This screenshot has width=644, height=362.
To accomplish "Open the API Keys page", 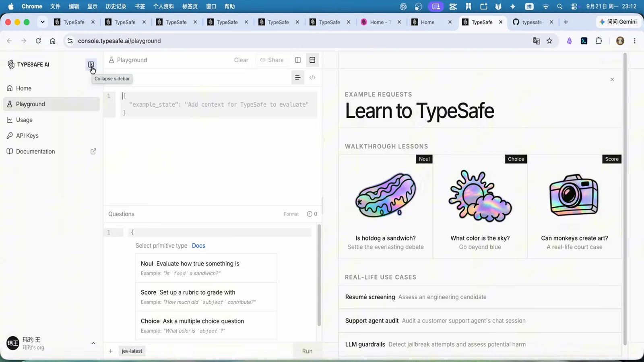I will point(51,136).
